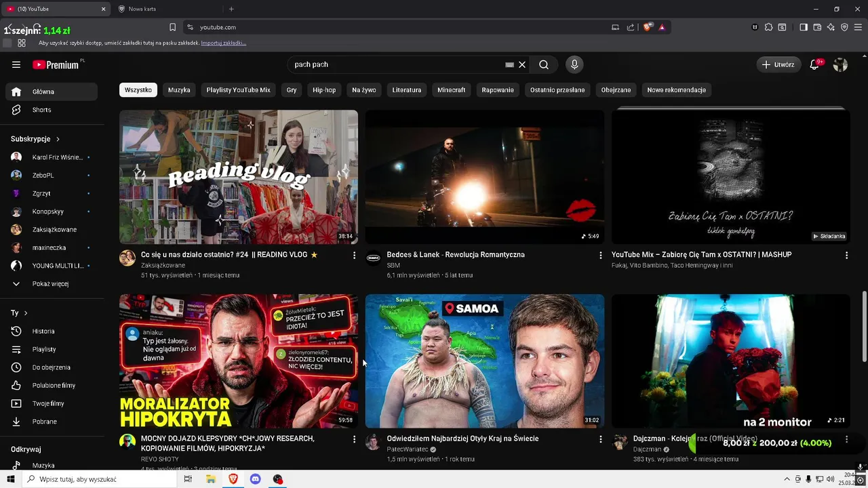The image size is (868, 488).
Task: Expand the Ty section chevron
Action: pyautogui.click(x=26, y=313)
